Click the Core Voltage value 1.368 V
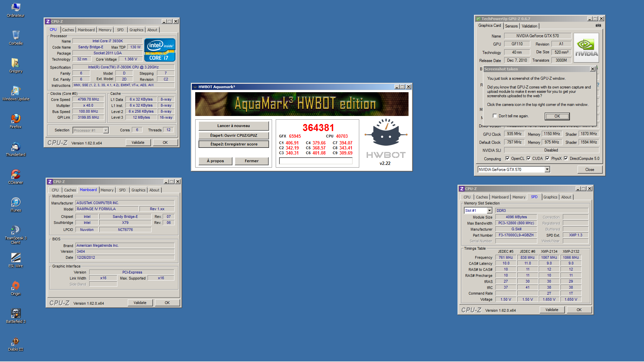The image size is (644, 362). 130,59
